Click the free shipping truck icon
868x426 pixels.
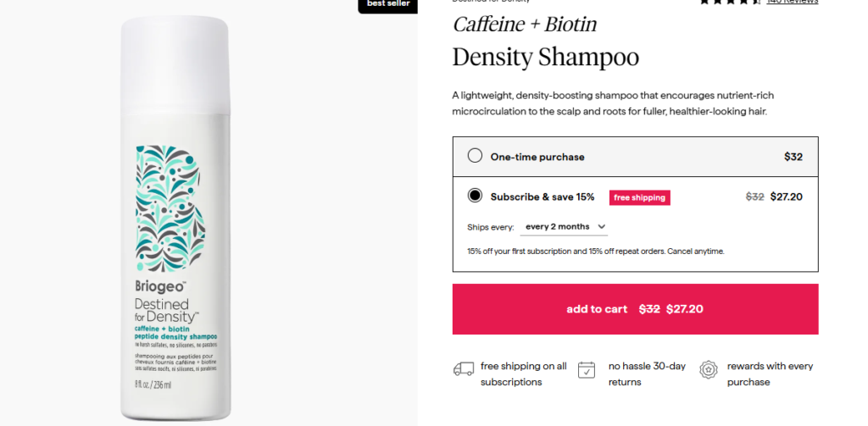click(x=464, y=369)
